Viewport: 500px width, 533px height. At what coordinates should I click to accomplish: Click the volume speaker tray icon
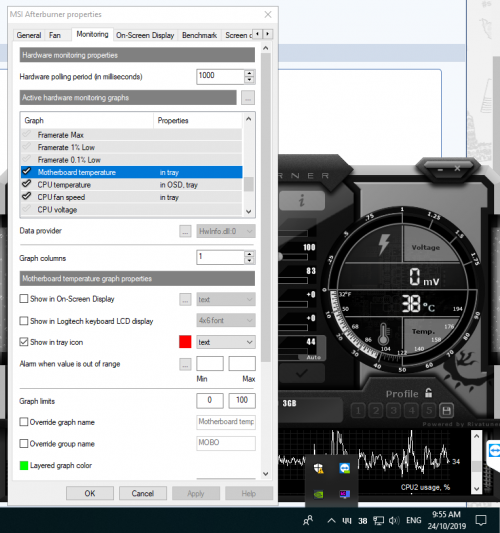coord(394,520)
